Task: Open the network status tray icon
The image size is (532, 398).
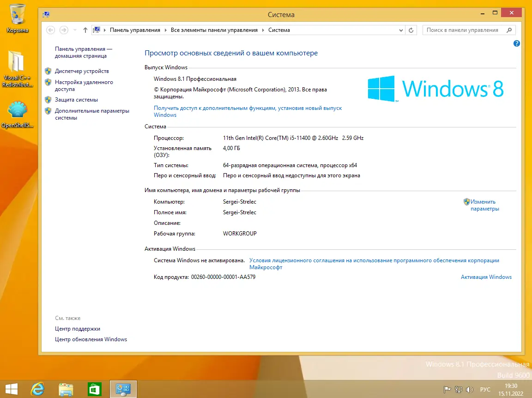Action: coord(459,390)
